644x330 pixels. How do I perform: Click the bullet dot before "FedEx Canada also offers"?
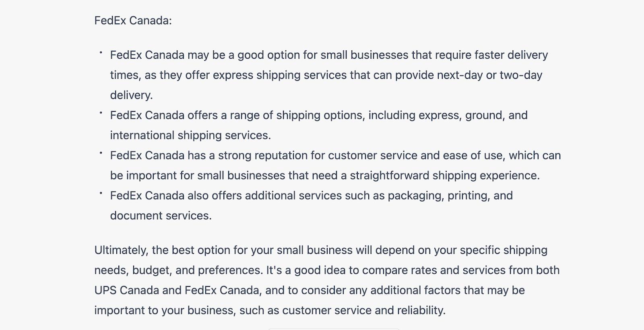[x=101, y=193]
